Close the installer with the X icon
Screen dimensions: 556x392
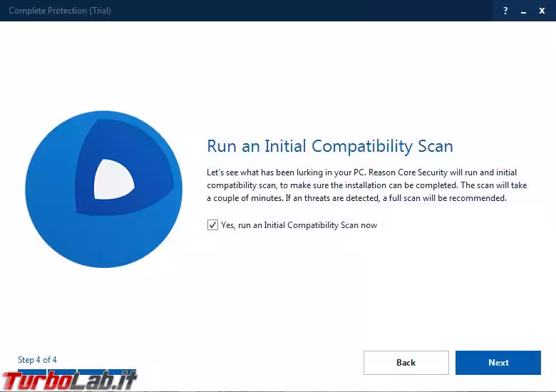coord(542,11)
